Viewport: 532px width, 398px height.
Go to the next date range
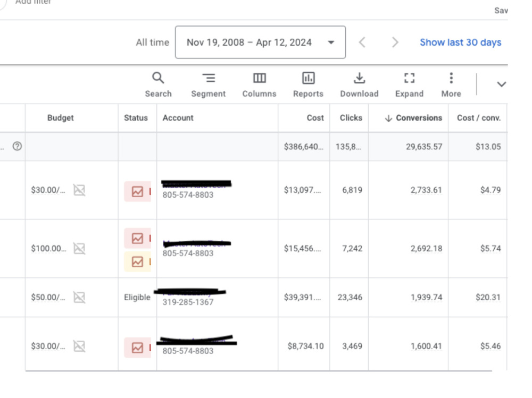click(395, 43)
